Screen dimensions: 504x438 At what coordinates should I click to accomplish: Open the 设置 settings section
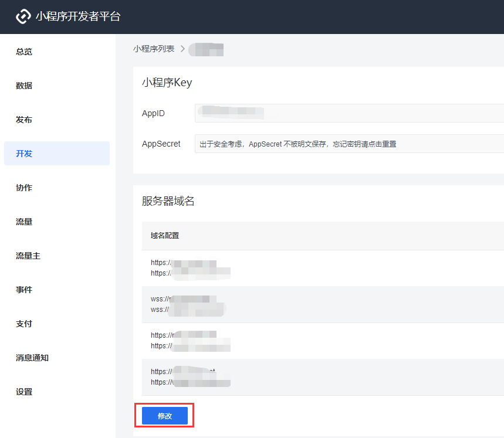click(24, 392)
